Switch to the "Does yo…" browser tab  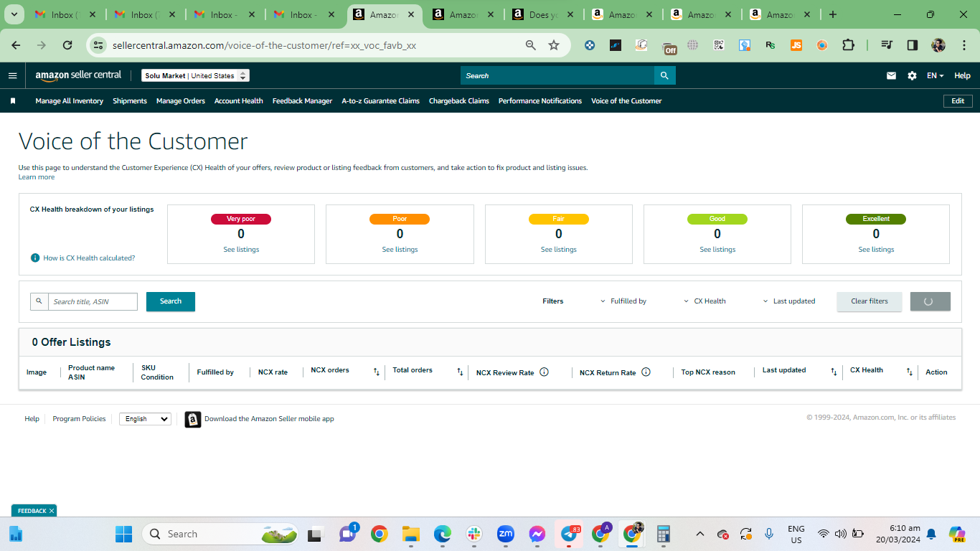[x=543, y=14]
